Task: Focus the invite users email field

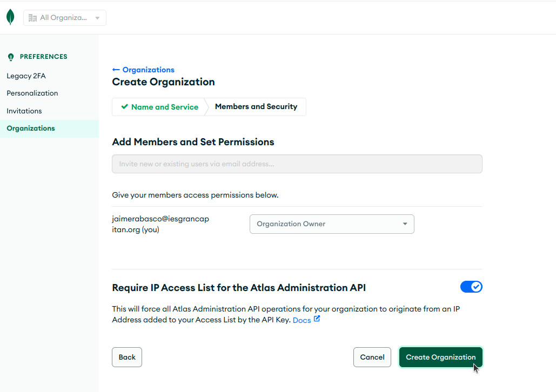Action: (x=297, y=164)
